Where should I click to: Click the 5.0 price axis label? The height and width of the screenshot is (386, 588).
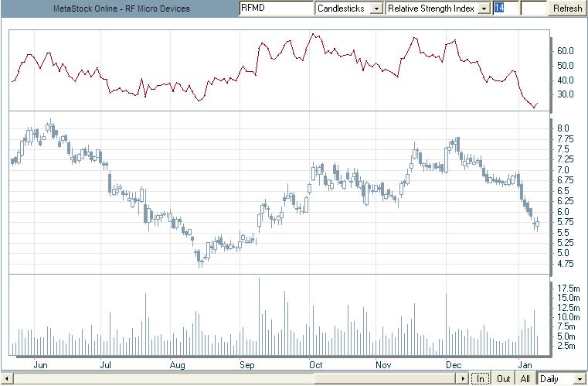[563, 253]
